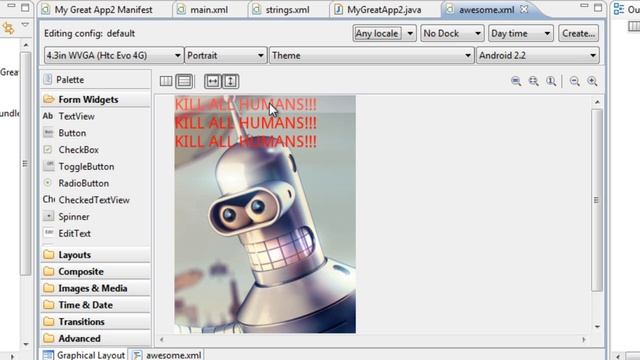The width and height of the screenshot is (640, 360).
Task: Open the Day time dropdown
Action: (x=520, y=33)
